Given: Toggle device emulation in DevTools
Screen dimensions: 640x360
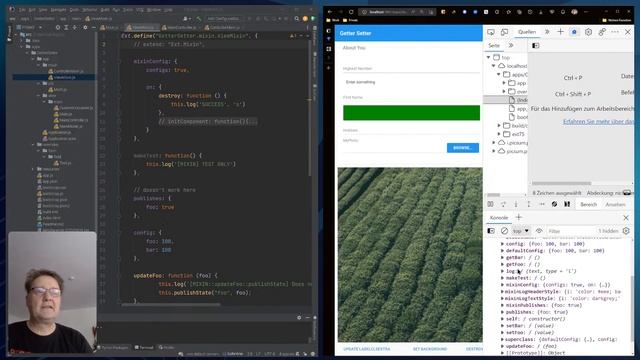Looking at the screenshot, I should click(x=504, y=32).
